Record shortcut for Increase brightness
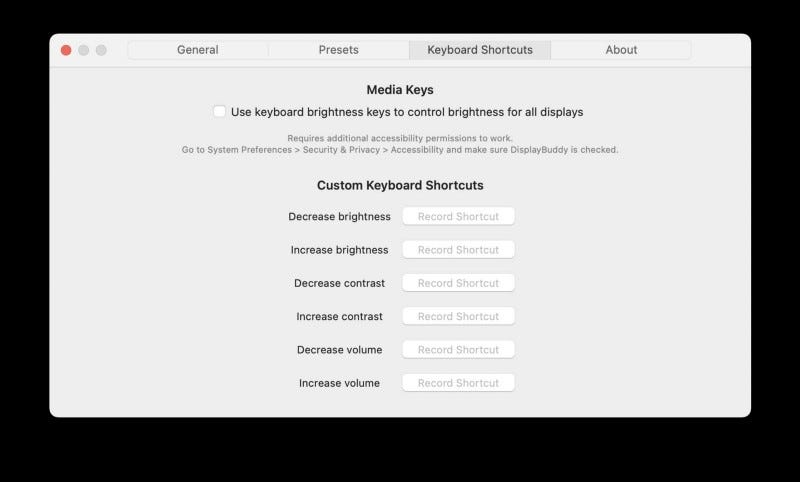This screenshot has height=482, width=800. click(x=458, y=249)
